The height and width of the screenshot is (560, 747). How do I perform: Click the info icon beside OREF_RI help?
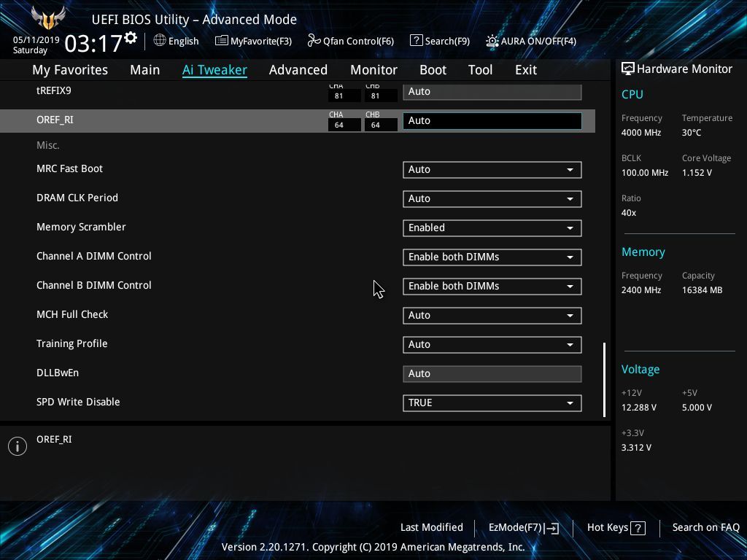18,446
